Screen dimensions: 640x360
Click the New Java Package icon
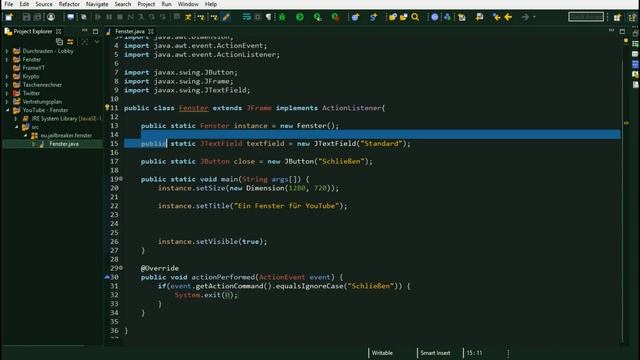click(356, 17)
